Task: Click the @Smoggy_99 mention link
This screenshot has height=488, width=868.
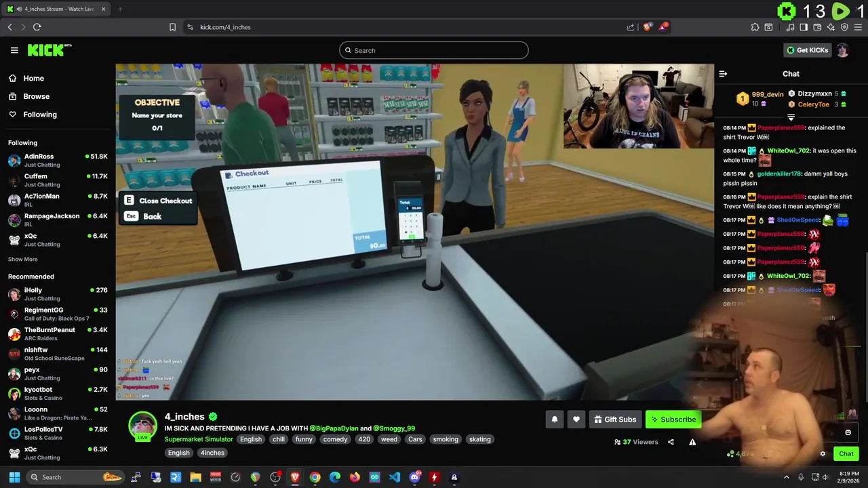Action: click(x=394, y=428)
